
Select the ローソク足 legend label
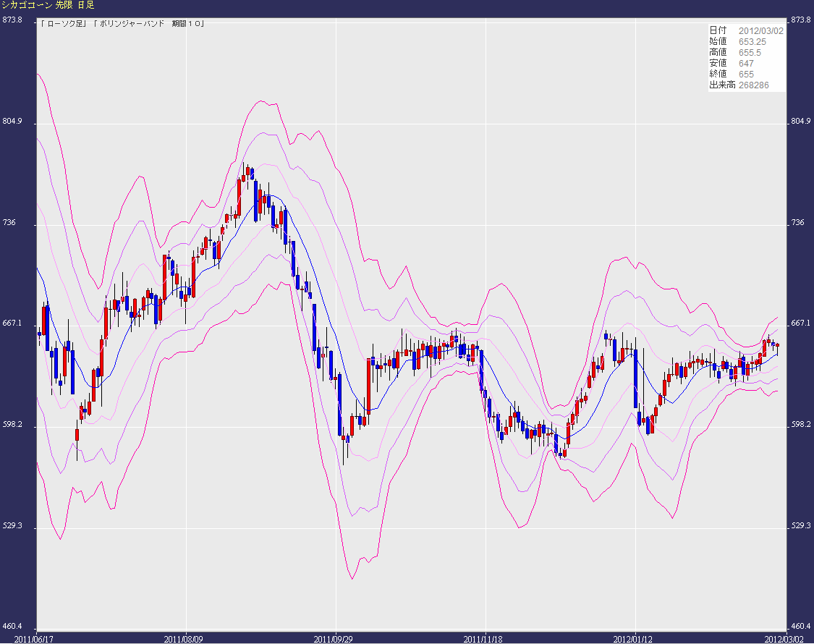[67, 24]
